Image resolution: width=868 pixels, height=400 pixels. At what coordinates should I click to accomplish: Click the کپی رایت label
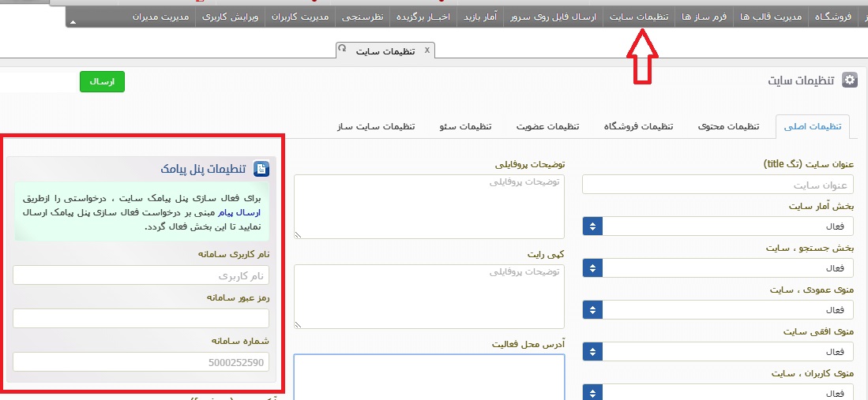tap(546, 255)
